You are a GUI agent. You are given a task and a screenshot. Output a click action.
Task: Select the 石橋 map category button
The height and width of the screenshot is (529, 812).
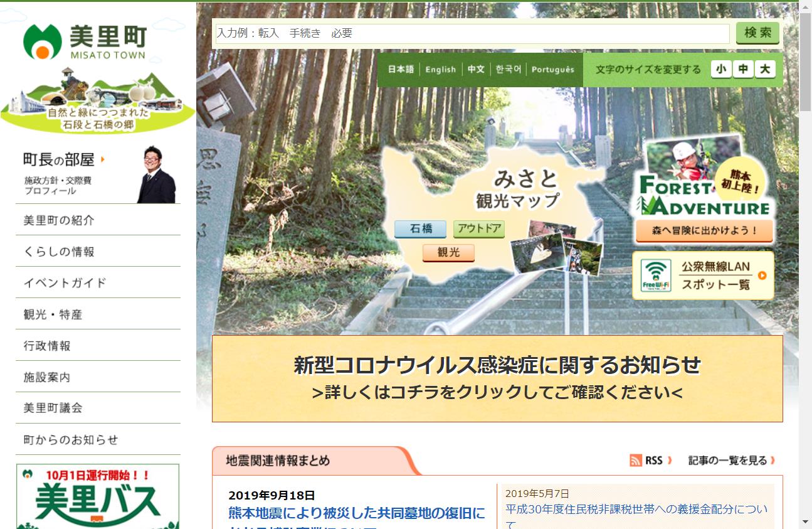tap(420, 229)
